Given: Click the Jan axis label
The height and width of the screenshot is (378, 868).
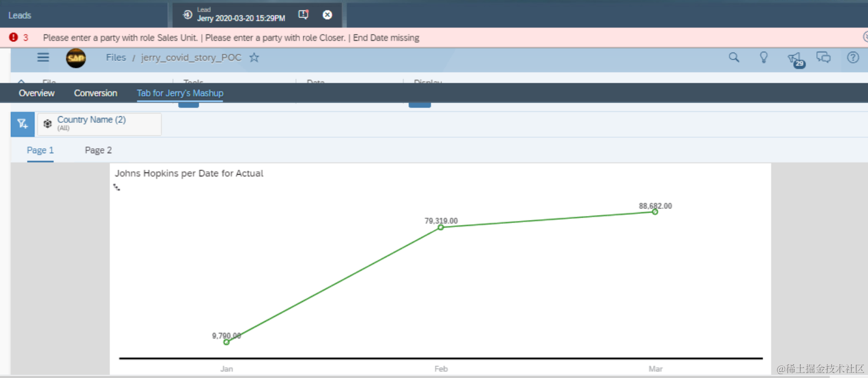Looking at the screenshot, I should coord(227,369).
